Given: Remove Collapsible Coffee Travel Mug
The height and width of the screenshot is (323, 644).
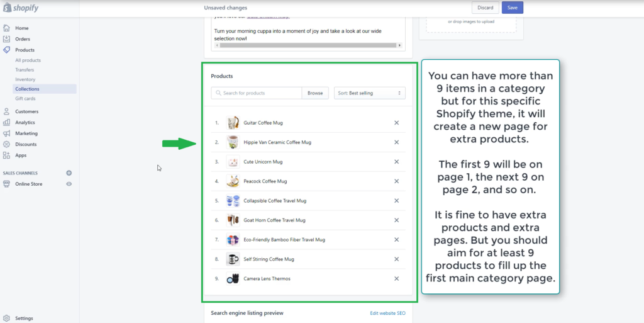Looking at the screenshot, I should click(x=396, y=201).
